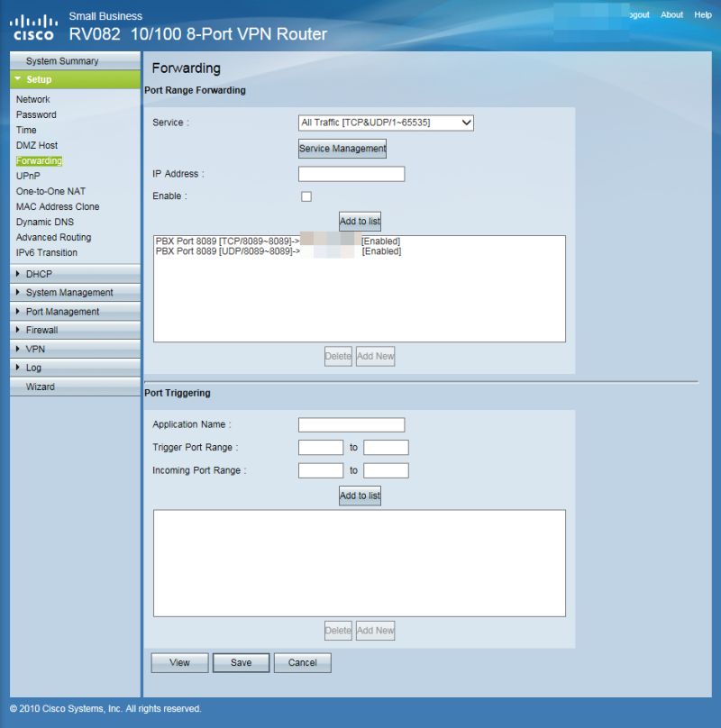Select the Forwarding menu entry

pos(39,160)
